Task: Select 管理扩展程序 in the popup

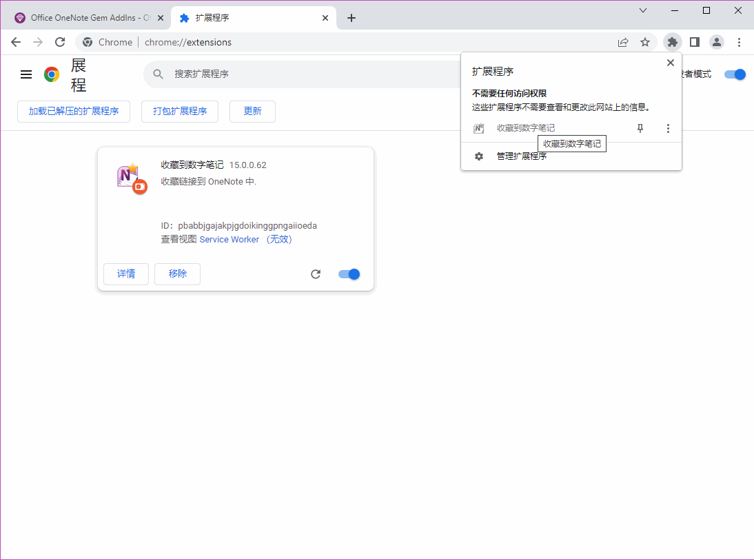Action: 571,156
